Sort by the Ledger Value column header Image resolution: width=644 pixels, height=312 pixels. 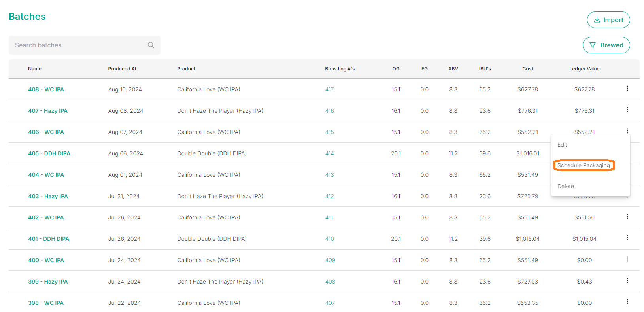(x=584, y=69)
